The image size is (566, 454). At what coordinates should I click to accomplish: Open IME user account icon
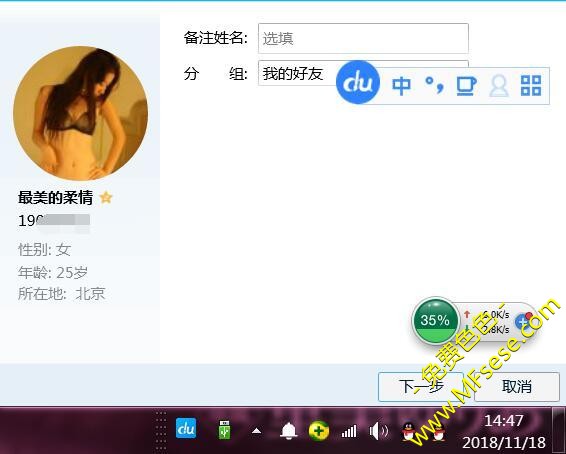point(499,86)
